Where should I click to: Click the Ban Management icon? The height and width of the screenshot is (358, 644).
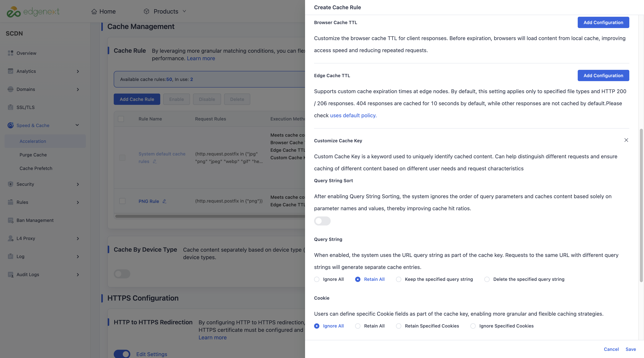(x=11, y=220)
